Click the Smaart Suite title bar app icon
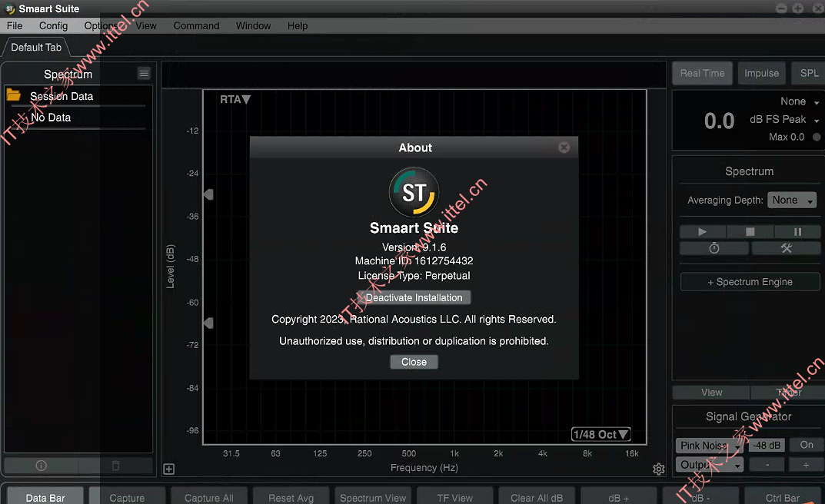Image resolution: width=825 pixels, height=504 pixels. 9,9
